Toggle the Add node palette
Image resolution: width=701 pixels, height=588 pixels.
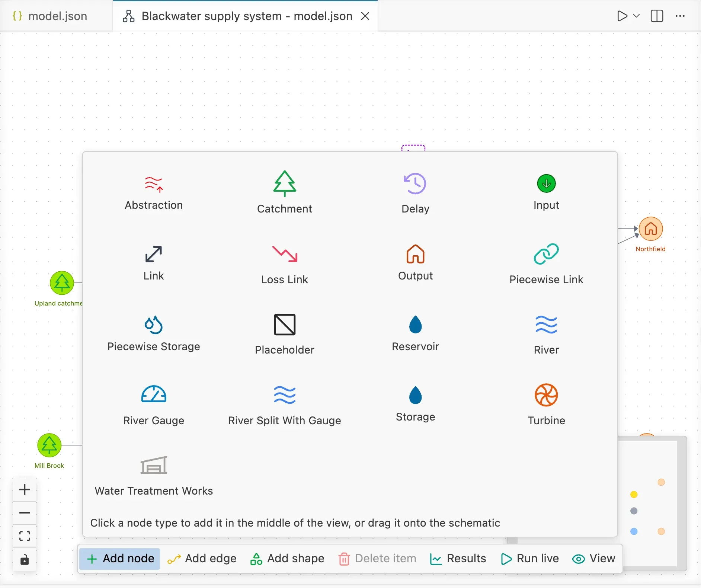120,559
